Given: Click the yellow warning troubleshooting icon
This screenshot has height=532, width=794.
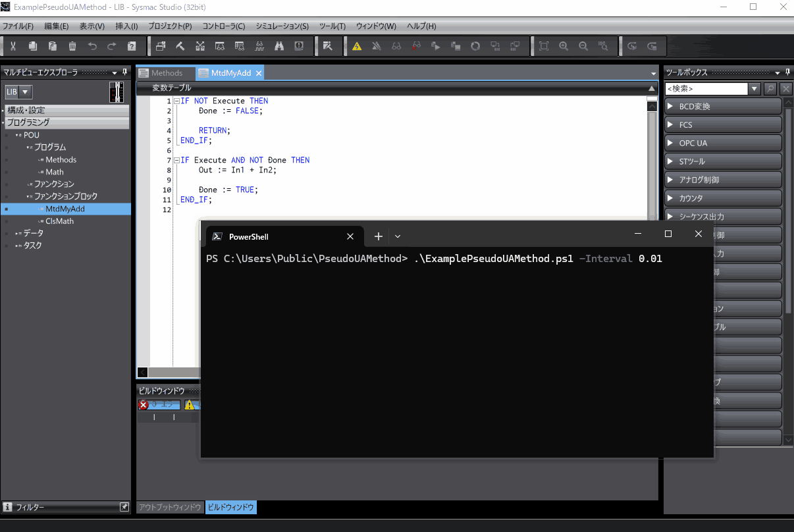Looking at the screenshot, I should click(357, 46).
